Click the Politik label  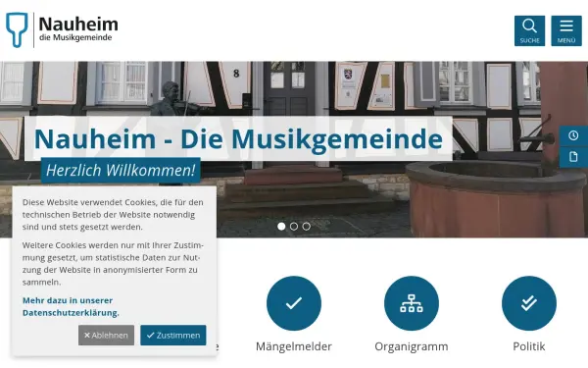click(529, 346)
